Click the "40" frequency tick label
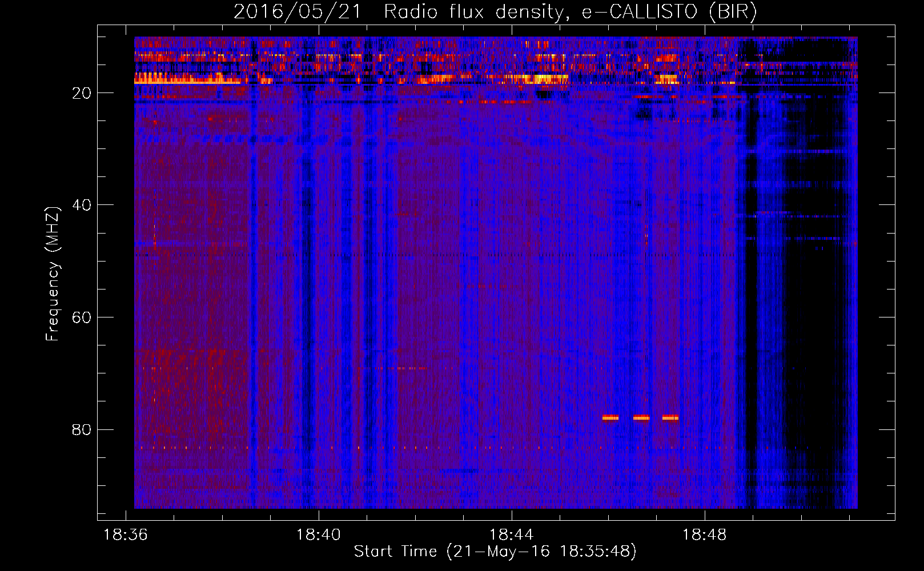This screenshot has height=571, width=924. (82, 205)
